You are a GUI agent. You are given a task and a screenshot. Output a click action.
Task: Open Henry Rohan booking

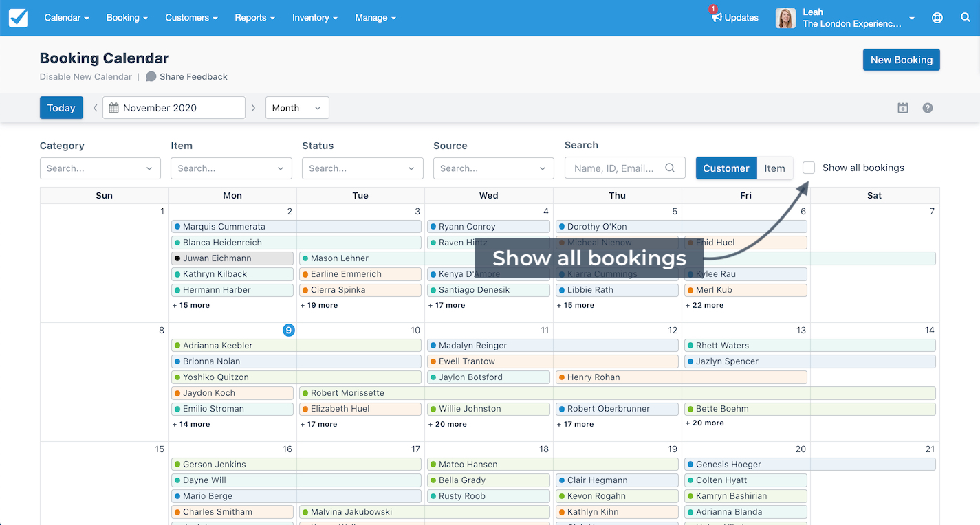click(x=682, y=377)
